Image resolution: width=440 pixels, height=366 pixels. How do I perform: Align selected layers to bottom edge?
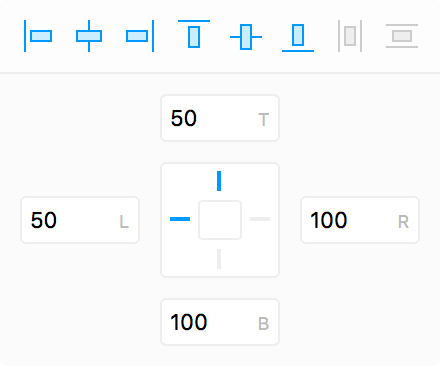point(298,38)
